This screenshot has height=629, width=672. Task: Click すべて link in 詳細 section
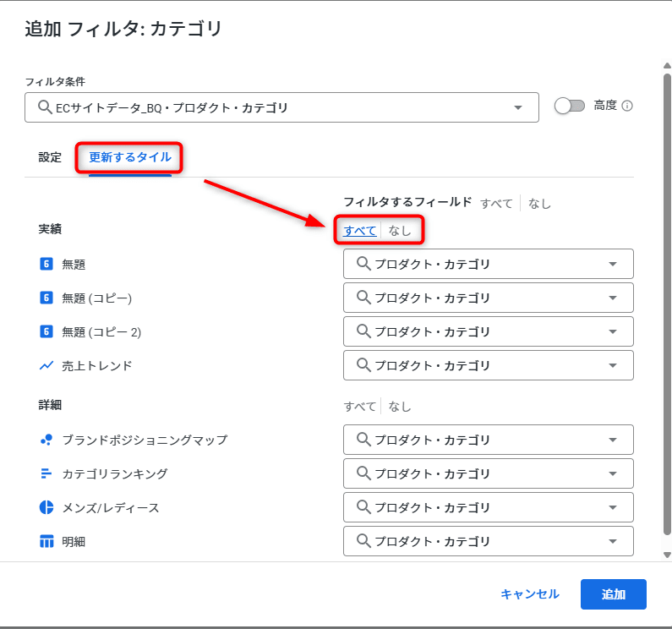click(x=360, y=406)
